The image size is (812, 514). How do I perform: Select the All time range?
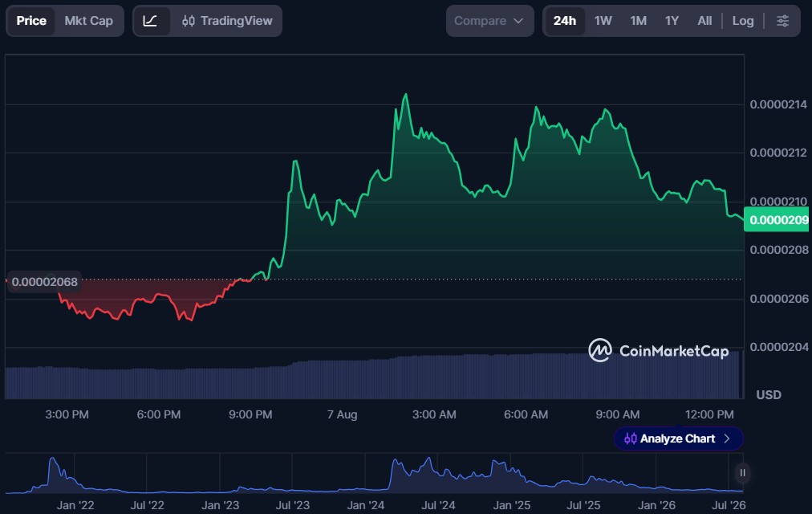(704, 21)
